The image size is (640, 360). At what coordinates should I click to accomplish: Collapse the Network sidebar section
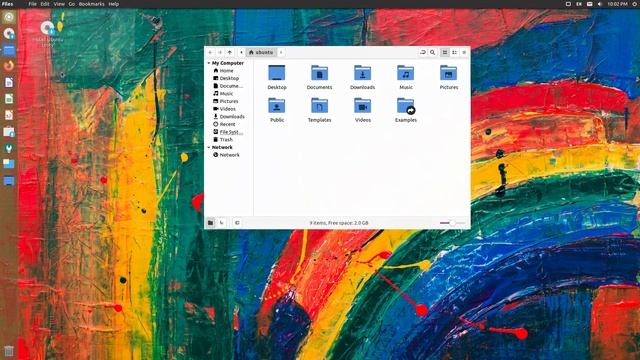coord(209,147)
